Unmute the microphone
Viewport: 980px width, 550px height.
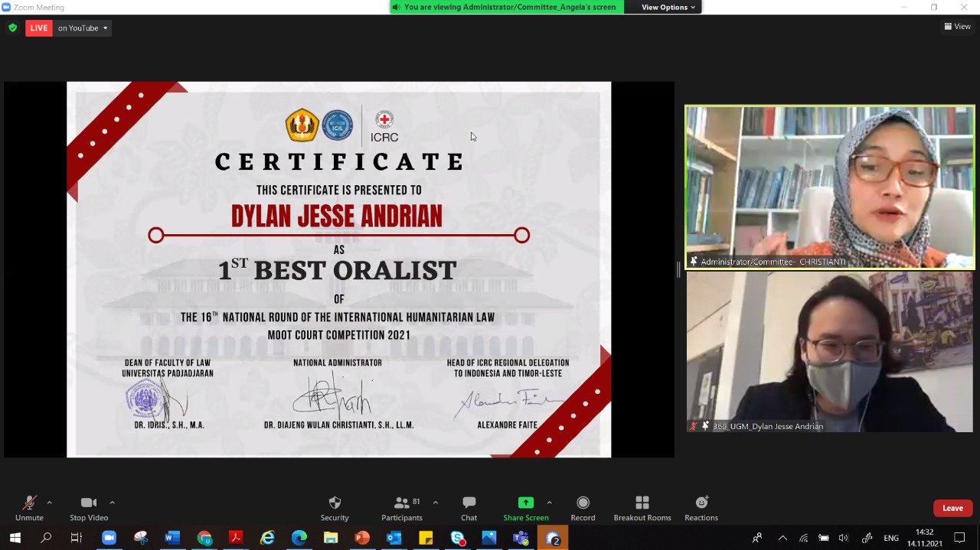[29, 508]
